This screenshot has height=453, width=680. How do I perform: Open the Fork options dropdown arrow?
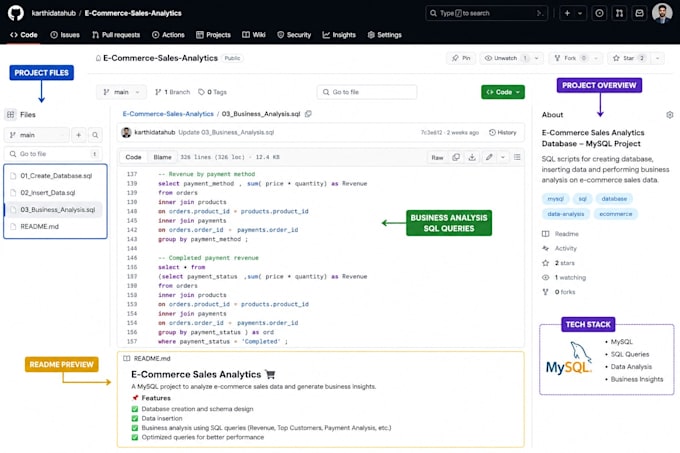596,58
